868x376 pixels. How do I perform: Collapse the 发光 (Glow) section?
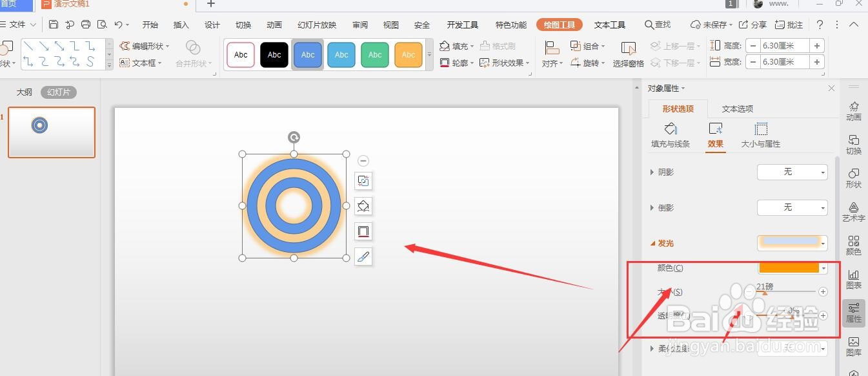[652, 243]
